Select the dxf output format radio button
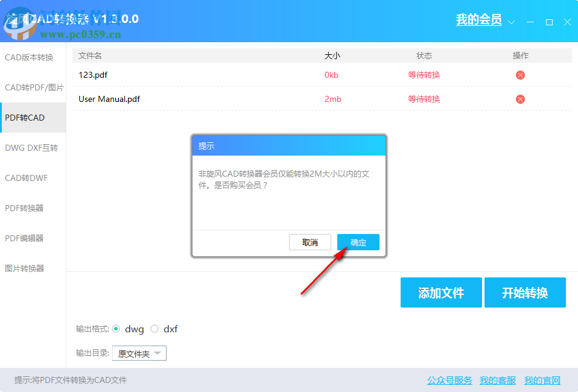This screenshot has height=392, width=578. pos(154,329)
